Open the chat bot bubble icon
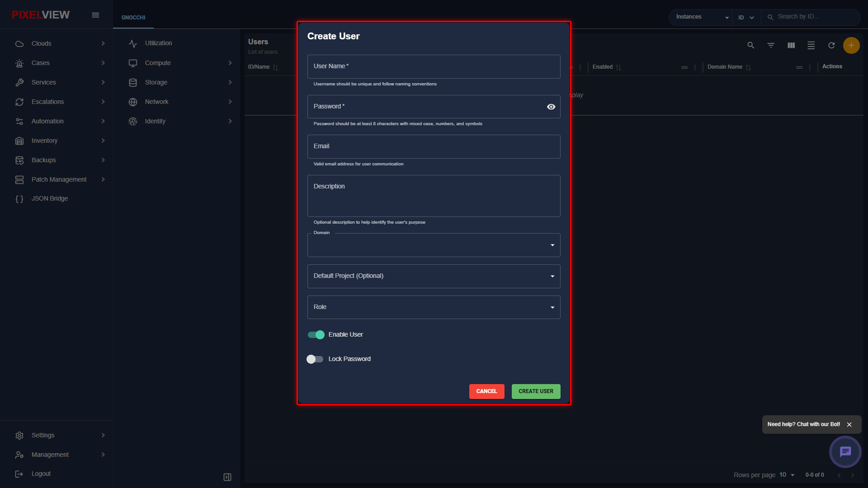Screen dimensions: 868x488 pyautogui.click(x=845, y=451)
